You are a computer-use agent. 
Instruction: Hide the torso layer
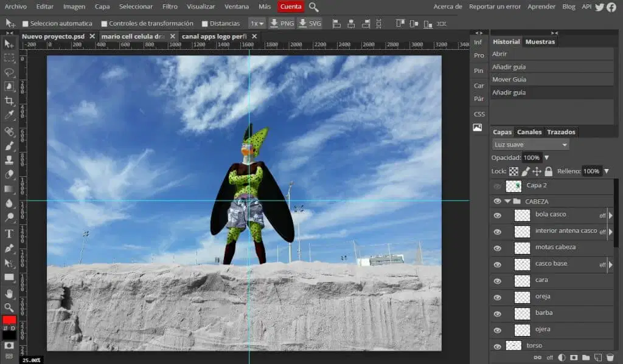point(497,346)
